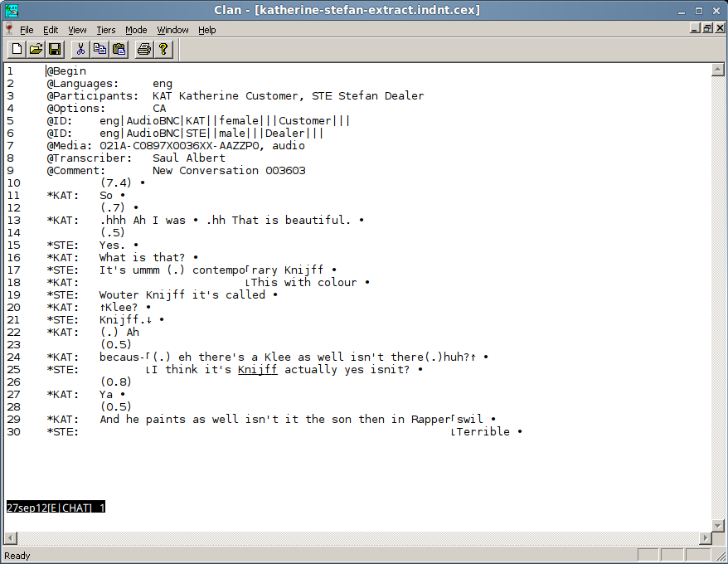The width and height of the screenshot is (728, 564).
Task: Click 'New Conversation 003603' comment
Action: coord(229,171)
